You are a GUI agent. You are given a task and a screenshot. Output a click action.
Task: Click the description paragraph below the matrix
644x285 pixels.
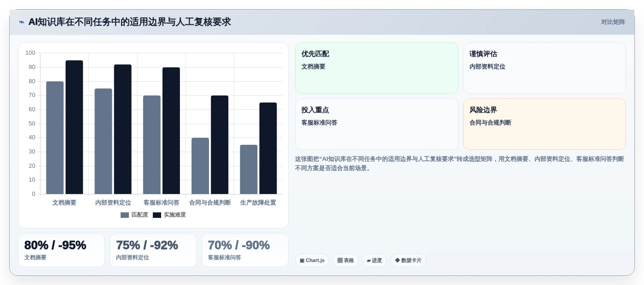tap(459, 164)
